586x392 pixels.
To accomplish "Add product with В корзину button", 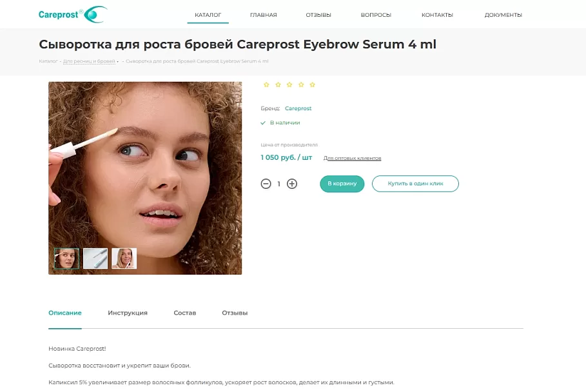I will coord(342,184).
